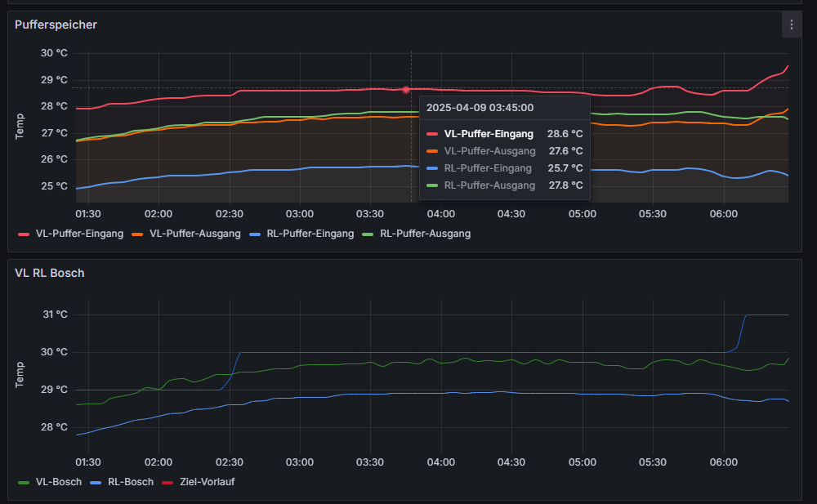Toggle RL-Puffer-Ausgang series in the legend
The height and width of the screenshot is (504, 817).
(425, 234)
